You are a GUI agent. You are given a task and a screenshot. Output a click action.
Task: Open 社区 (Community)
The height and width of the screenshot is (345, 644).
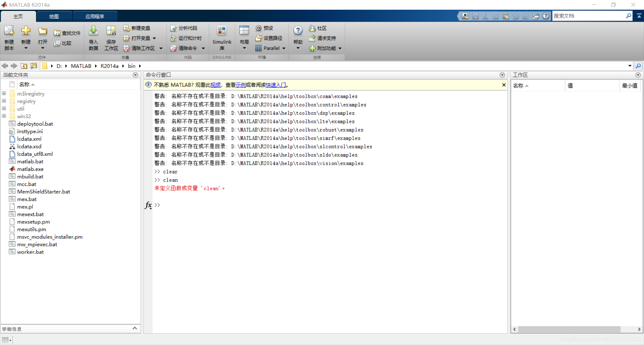tap(318, 28)
